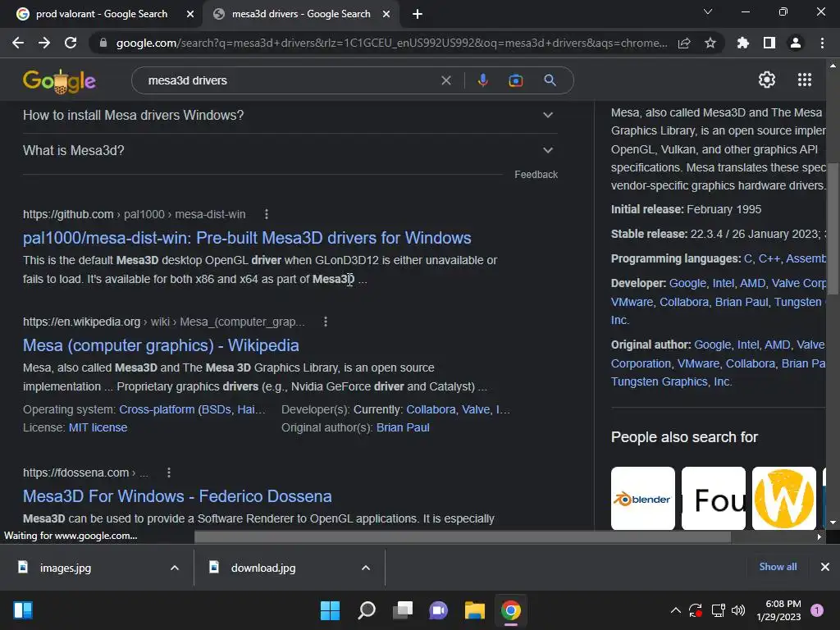Switch to the prod valorant Google Search tab

pos(101,14)
